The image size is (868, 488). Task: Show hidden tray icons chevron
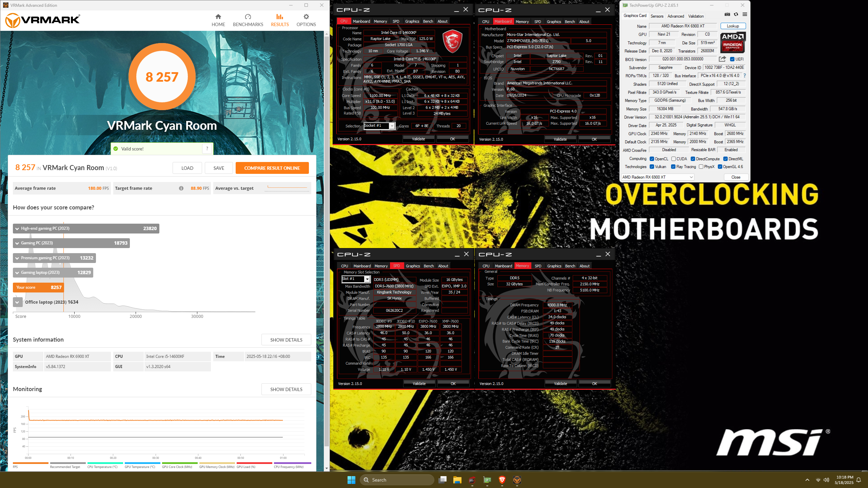click(807, 480)
